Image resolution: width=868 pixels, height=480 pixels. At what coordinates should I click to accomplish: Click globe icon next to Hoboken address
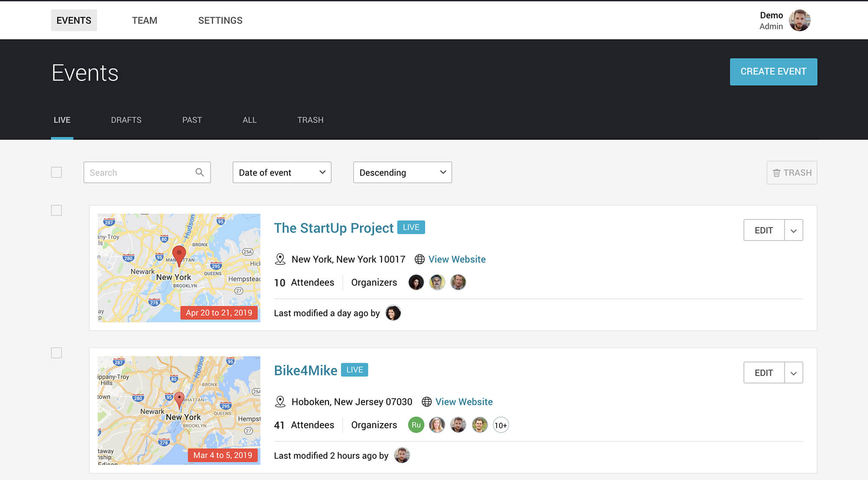427,402
